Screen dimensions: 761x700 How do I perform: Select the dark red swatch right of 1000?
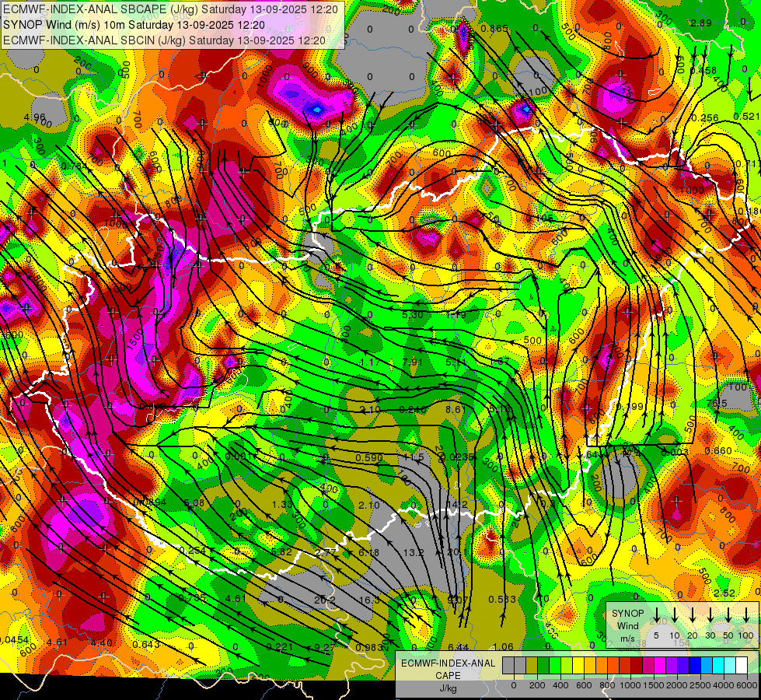637,666
